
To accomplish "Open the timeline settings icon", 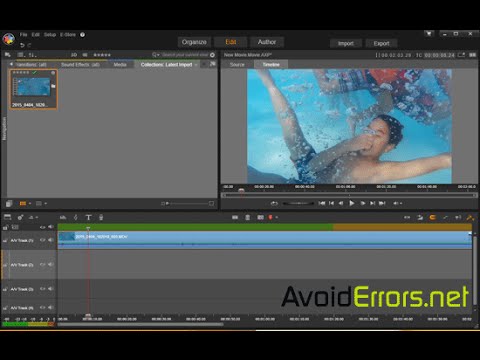I will (x=20, y=217).
